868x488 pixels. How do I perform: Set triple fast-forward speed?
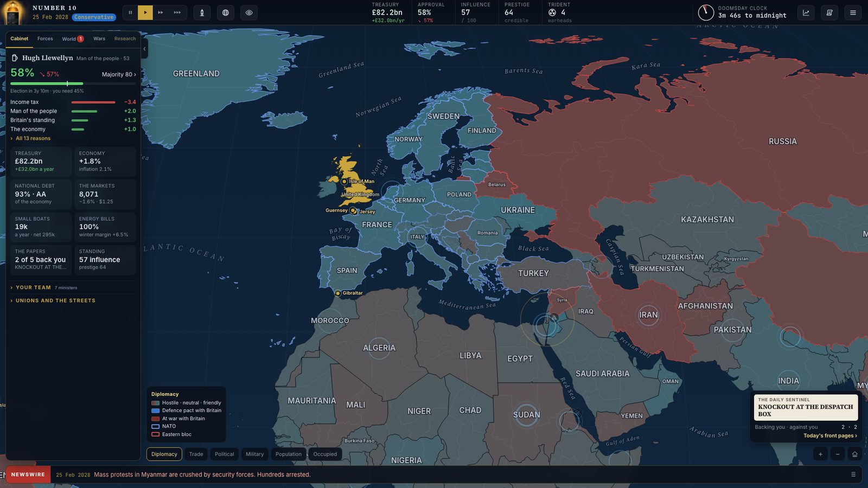(x=177, y=12)
